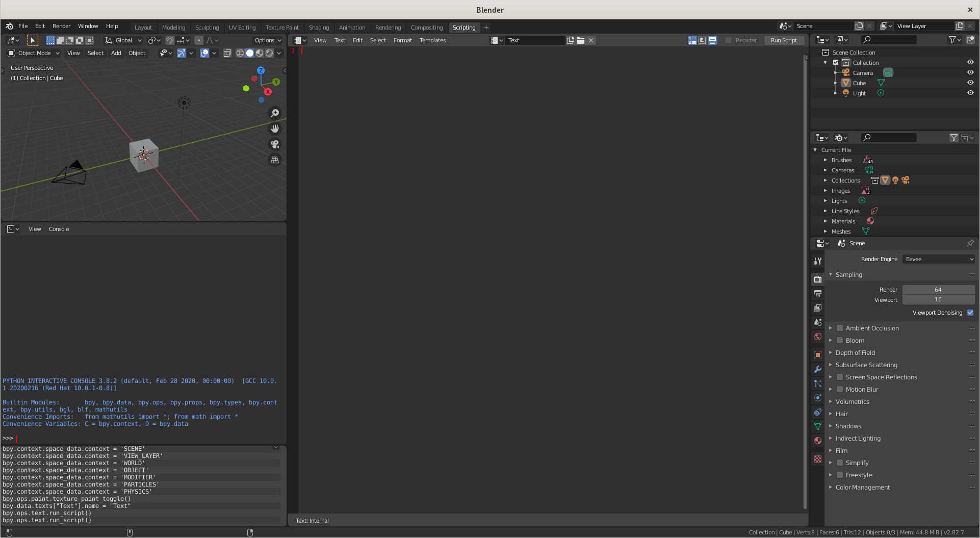Open the Modifier Properties wrench tab
980x538 pixels.
[817, 369]
